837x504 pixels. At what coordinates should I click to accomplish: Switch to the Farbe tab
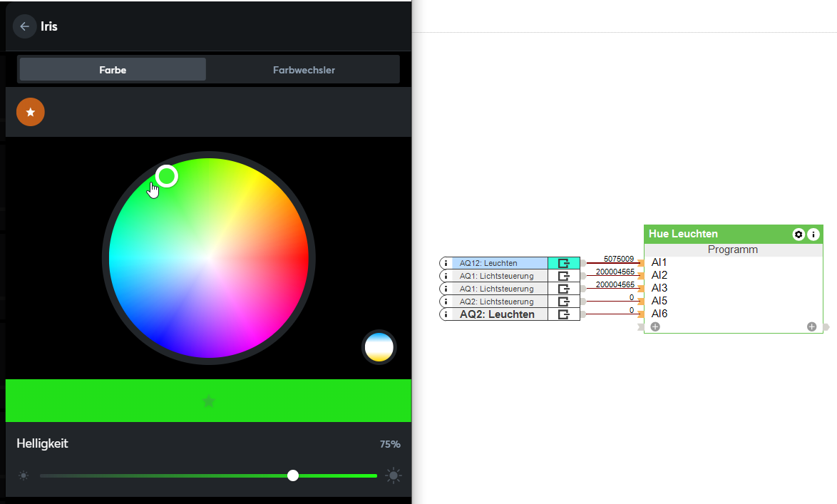113,70
